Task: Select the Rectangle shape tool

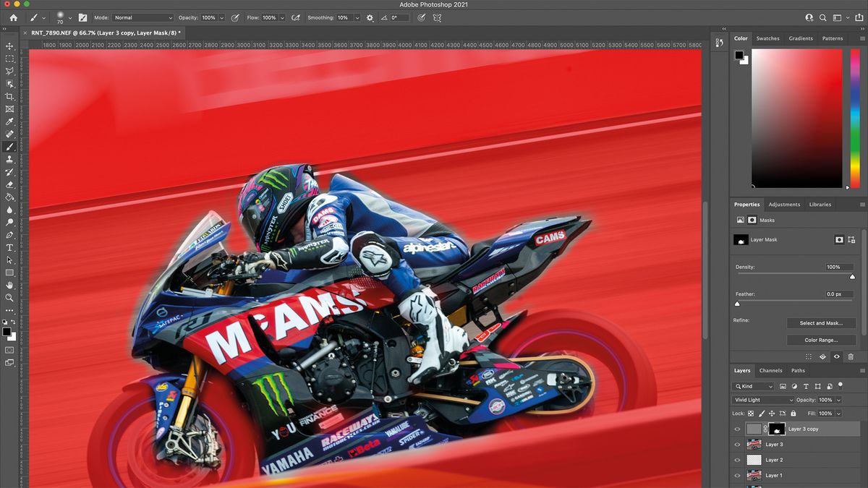Action: pyautogui.click(x=9, y=273)
